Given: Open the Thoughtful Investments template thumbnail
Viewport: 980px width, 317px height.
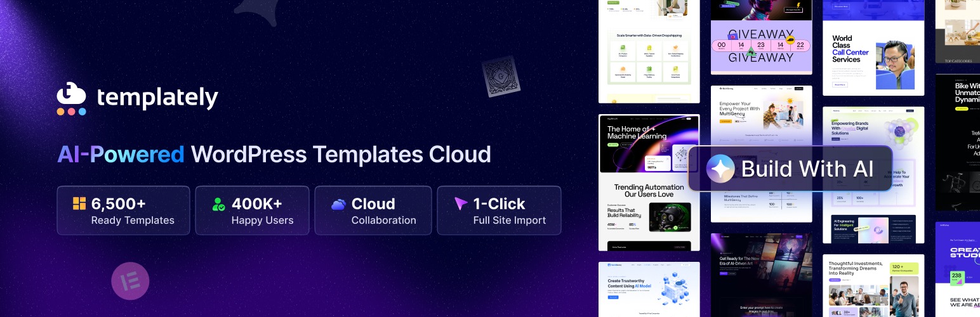Looking at the screenshot, I should [873, 286].
